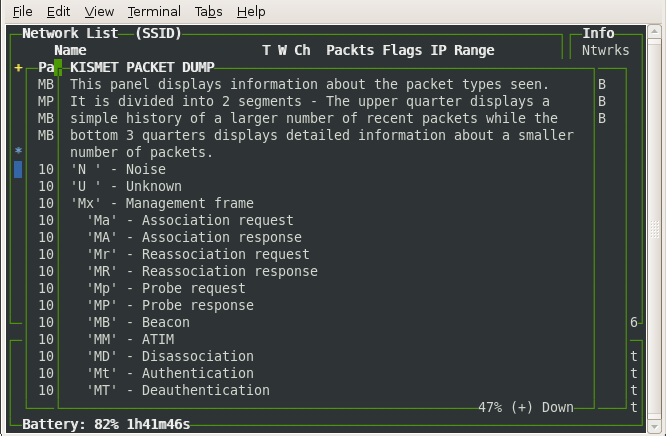
Task: Click the Ntwrks label in Info panel
Action: click(x=606, y=50)
